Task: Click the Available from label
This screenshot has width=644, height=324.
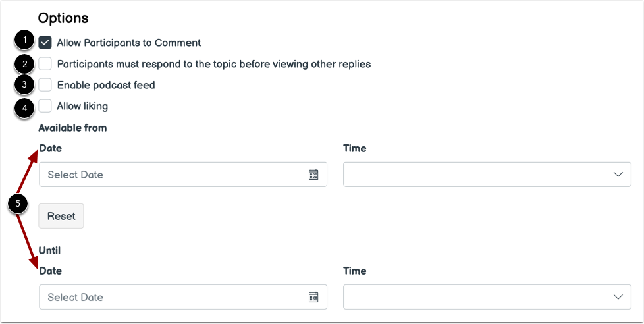Action: pyautogui.click(x=72, y=128)
